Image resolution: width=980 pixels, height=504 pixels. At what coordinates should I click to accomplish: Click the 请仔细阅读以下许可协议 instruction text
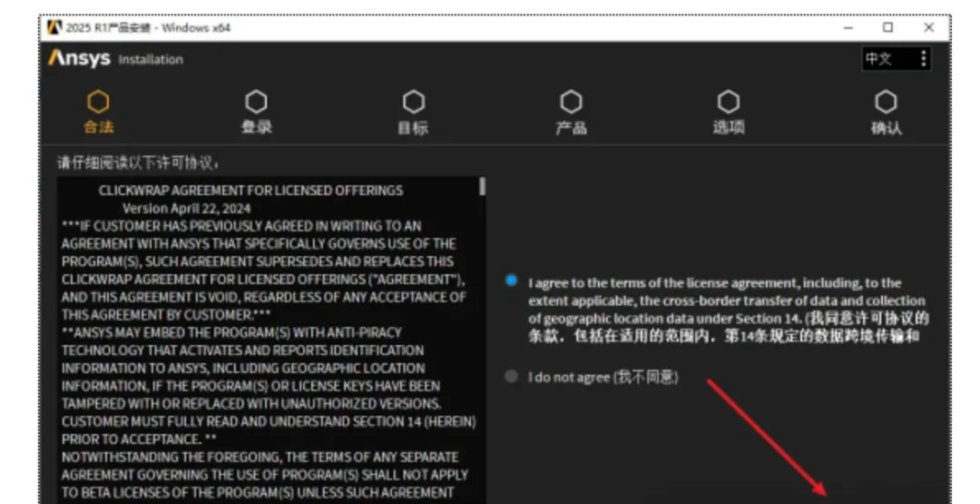click(x=138, y=163)
